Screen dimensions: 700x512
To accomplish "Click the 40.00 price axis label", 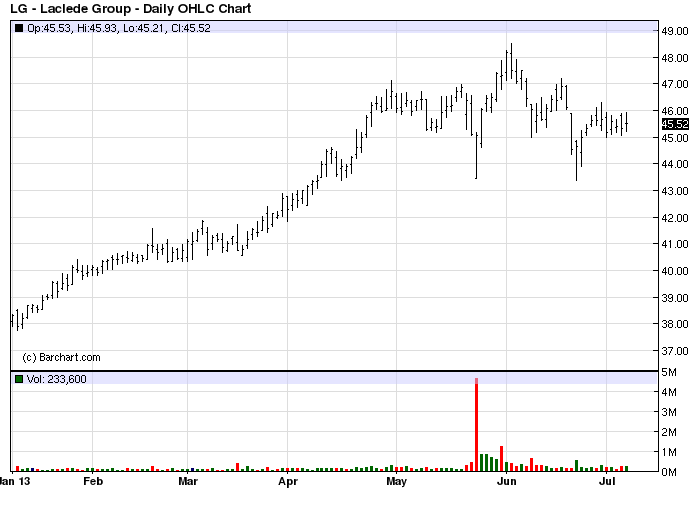I will [675, 271].
